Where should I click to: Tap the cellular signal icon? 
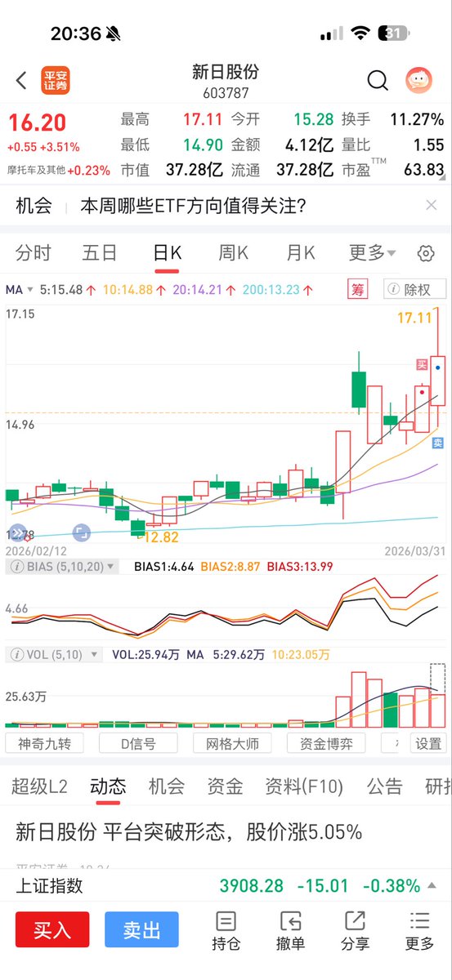tap(331, 33)
